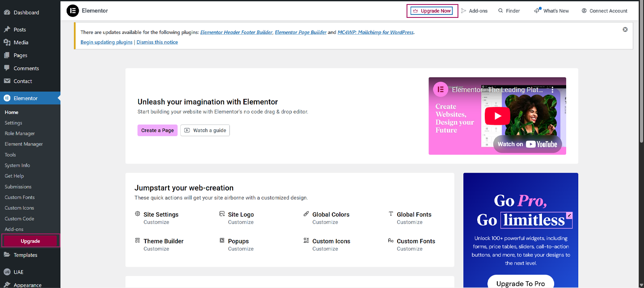Click the Media icon in the sidebar
The image size is (644, 288).
click(7, 42)
